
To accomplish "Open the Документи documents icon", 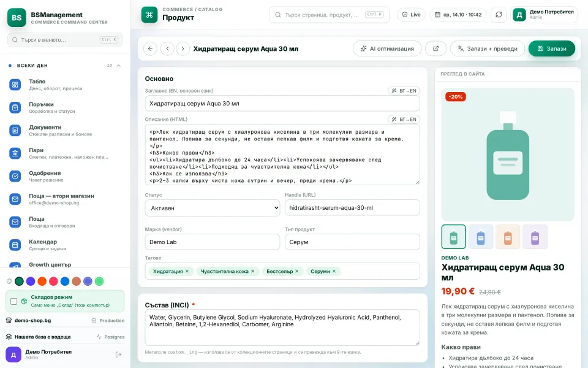I will 15,130.
